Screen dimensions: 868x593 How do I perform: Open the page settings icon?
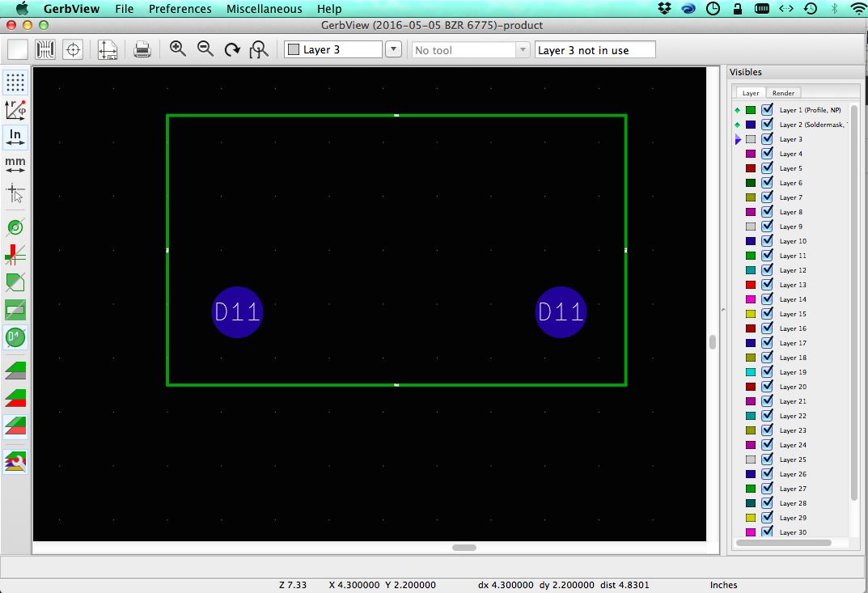click(x=108, y=49)
